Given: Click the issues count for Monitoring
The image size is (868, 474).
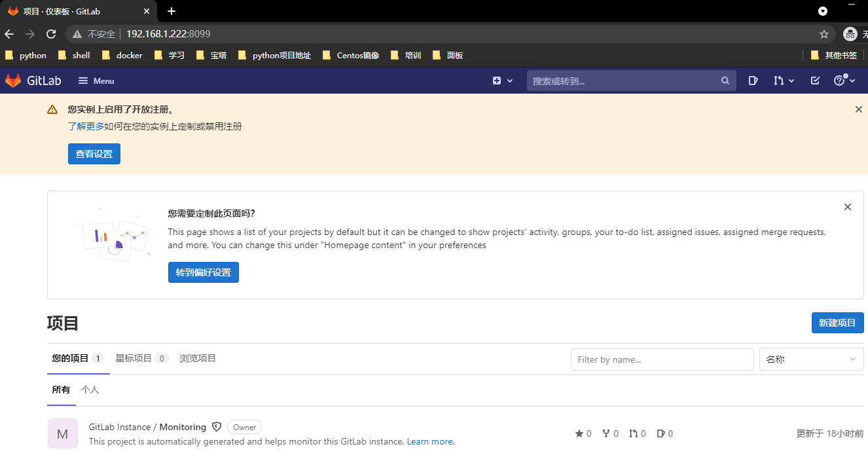Looking at the screenshot, I should (x=664, y=433).
